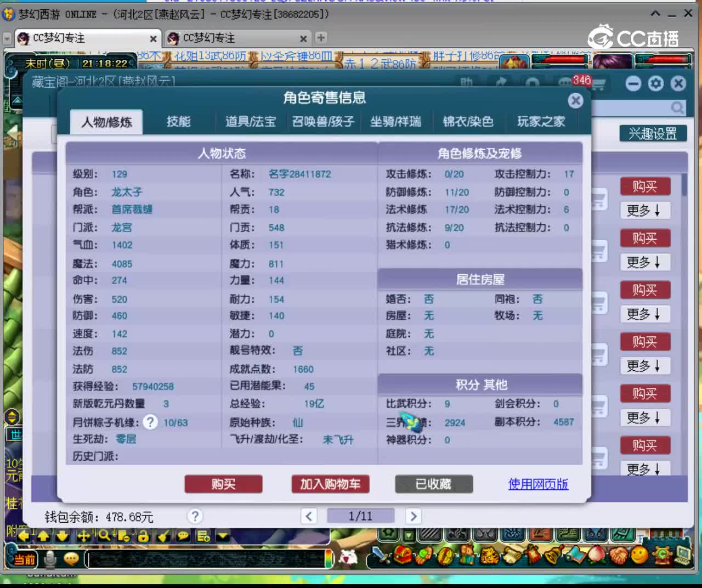
Task: Open the yellow smiley face icon
Action: [x=639, y=555]
